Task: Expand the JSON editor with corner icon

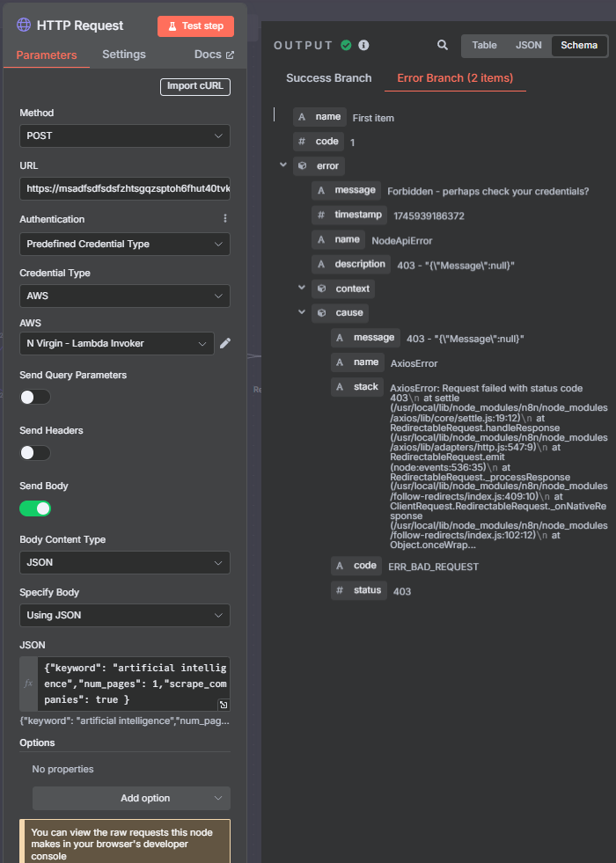Action: click(224, 705)
